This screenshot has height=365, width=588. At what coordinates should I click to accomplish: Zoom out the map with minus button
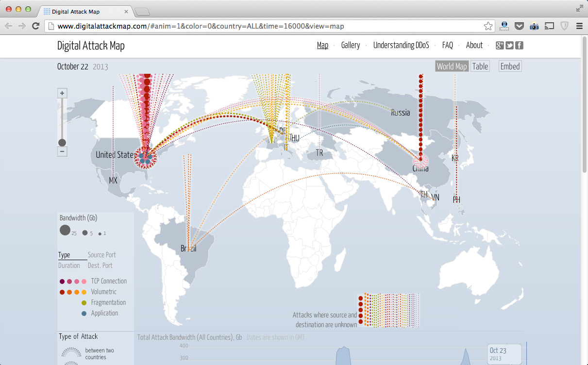tap(62, 151)
